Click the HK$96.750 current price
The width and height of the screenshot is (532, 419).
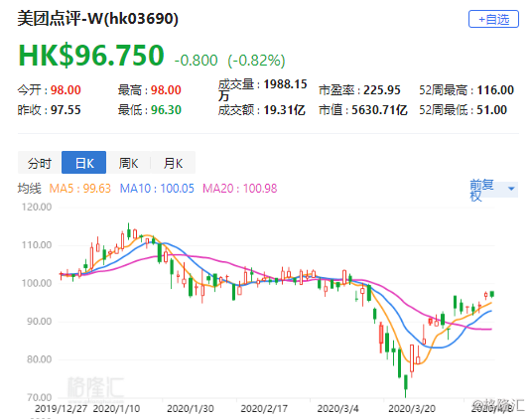[91, 55]
